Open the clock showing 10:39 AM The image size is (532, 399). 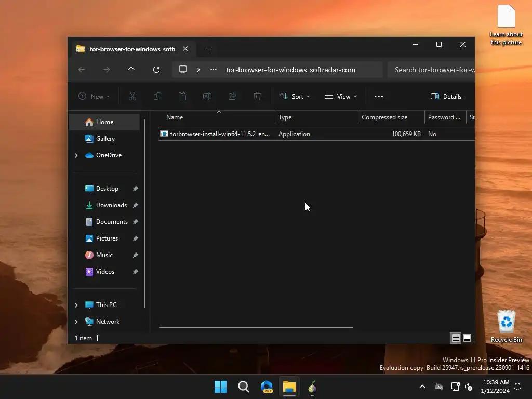tap(495, 387)
